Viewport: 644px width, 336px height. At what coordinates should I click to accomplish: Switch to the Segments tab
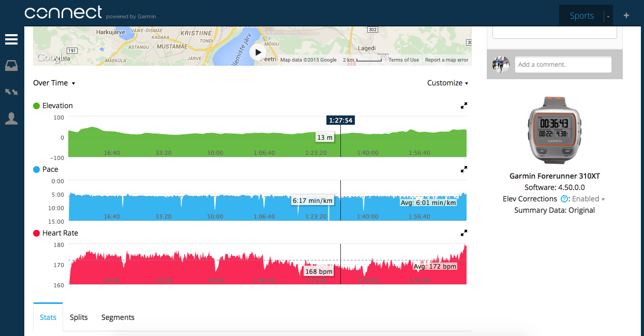point(118,317)
